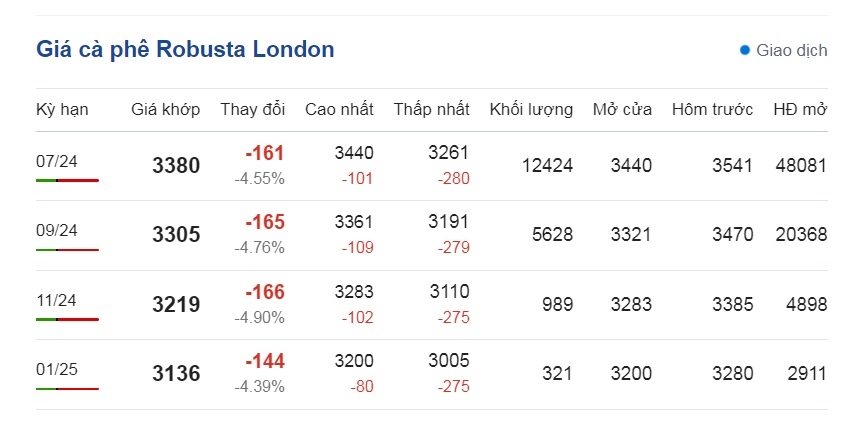Click the 11/24 price range bar
This screenshot has height=424, width=866.
pos(67,319)
